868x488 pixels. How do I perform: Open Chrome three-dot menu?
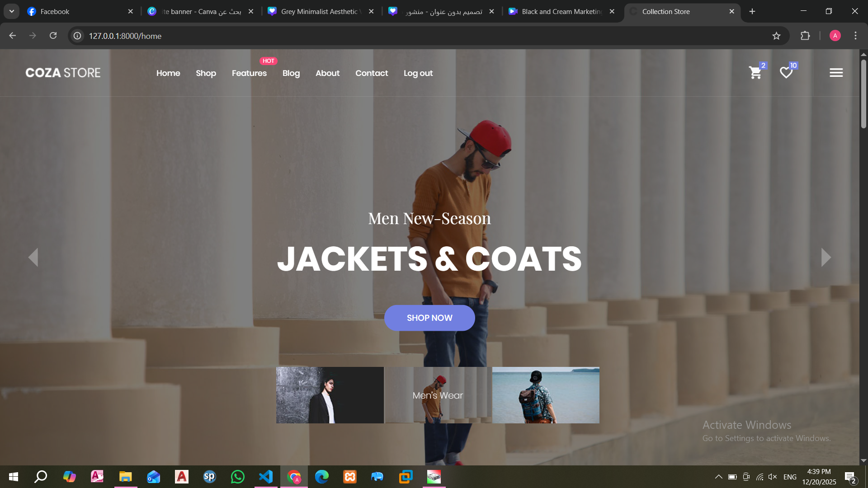[855, 36]
